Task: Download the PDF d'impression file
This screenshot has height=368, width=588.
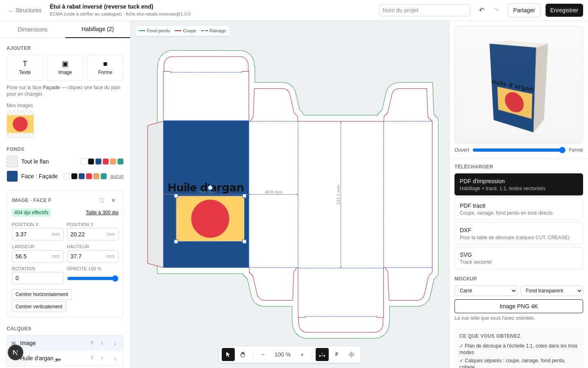Action: tap(519, 184)
